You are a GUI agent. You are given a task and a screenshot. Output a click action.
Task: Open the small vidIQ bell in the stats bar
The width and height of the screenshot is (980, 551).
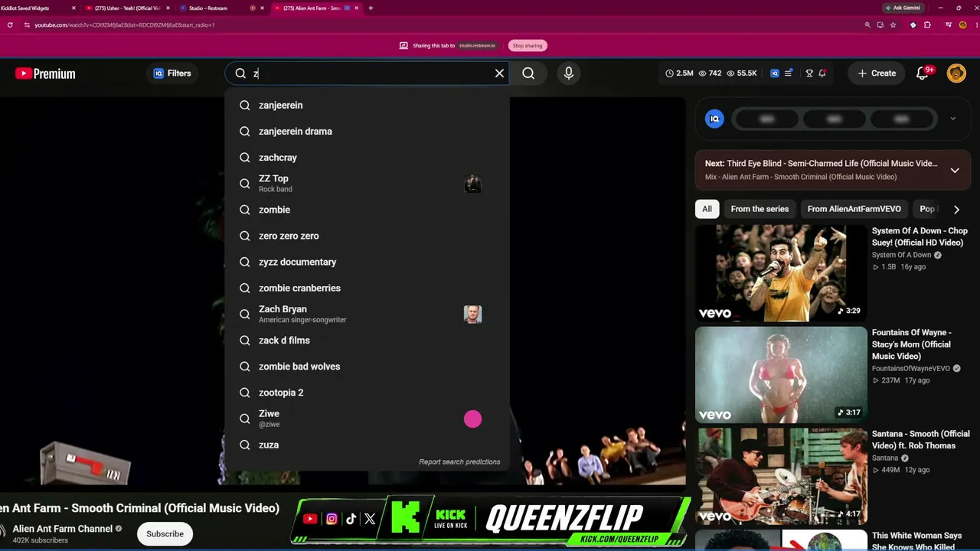click(822, 73)
